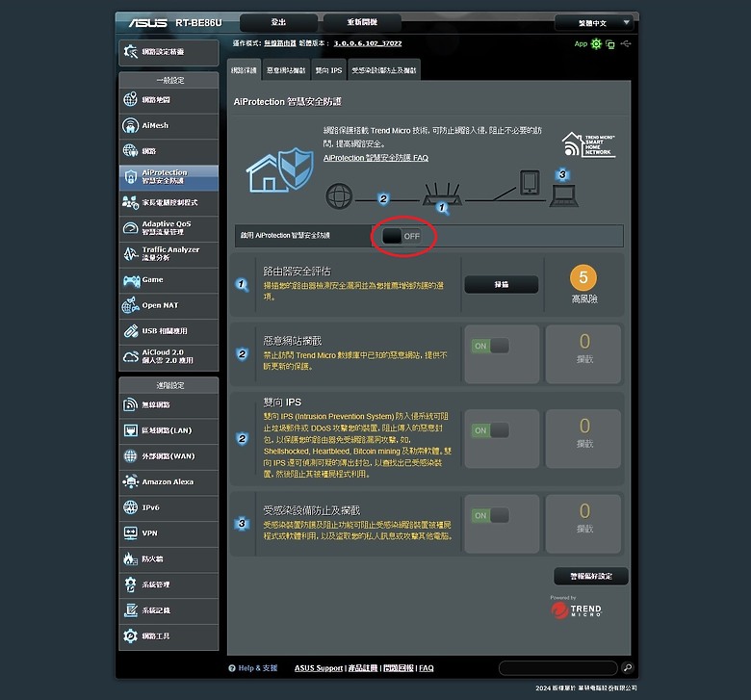Screen dimensions: 751x700
Task: Open the language dropdown at top right
Action: point(594,23)
